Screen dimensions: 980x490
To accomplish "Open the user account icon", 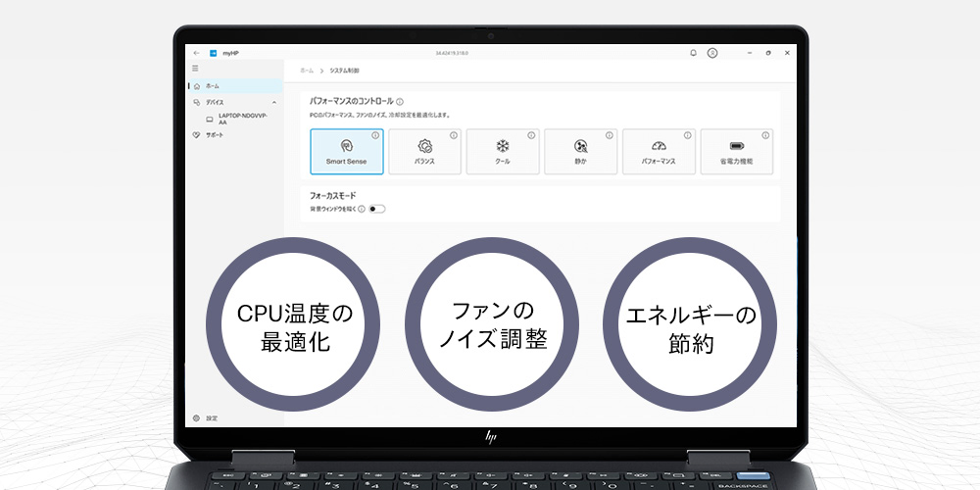I will (711, 53).
